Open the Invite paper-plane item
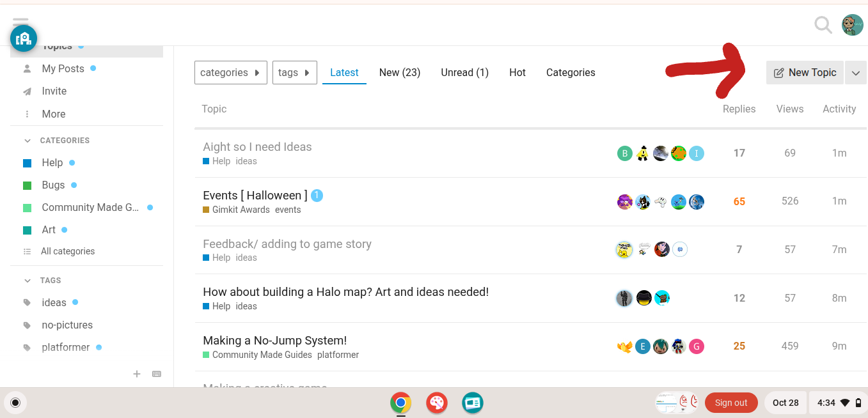This screenshot has width=868, height=418. point(54,91)
